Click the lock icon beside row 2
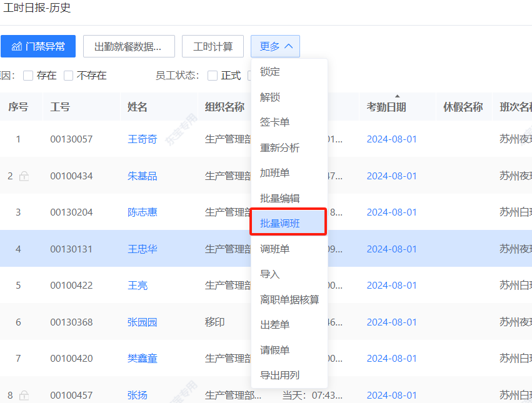Image resolution: width=532 pixels, height=403 pixels. (24, 176)
